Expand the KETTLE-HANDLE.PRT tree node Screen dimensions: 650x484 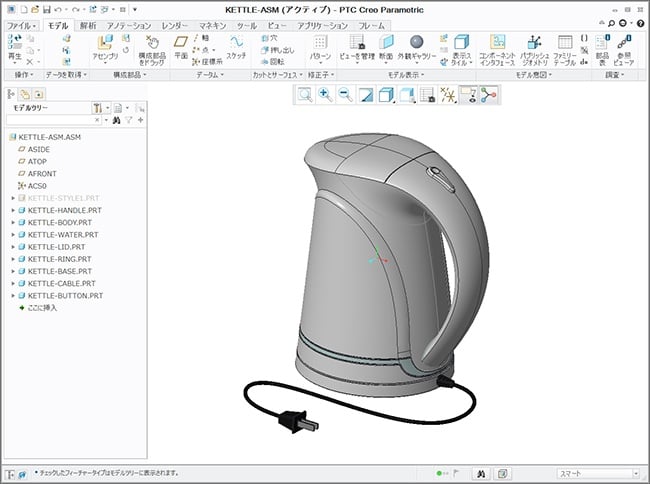[13, 210]
